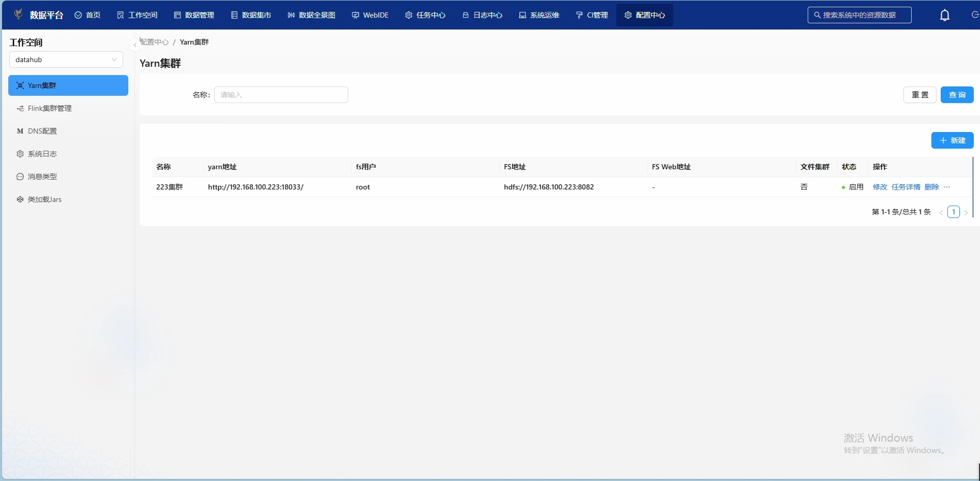
Task: Click the yarn地址 column header
Action: (x=222, y=167)
